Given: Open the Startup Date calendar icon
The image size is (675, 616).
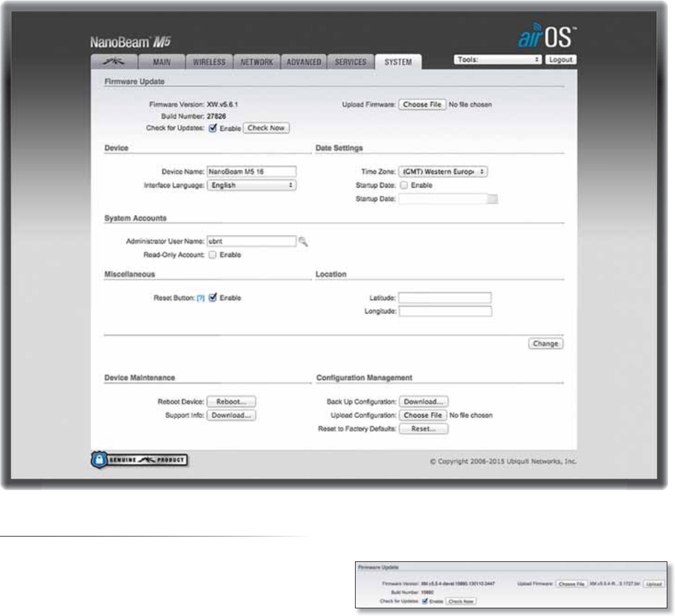Looking at the screenshot, I should pos(493,199).
